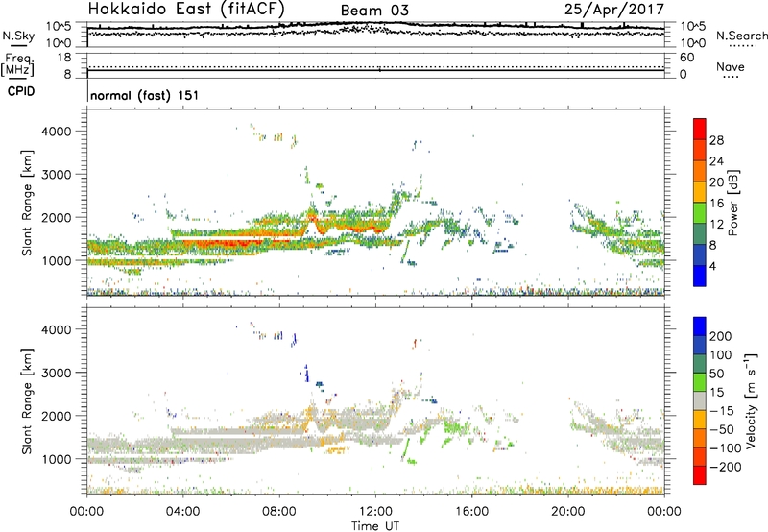
Task: Click the blue bottom of the power colorbar
Action: coord(700,276)
